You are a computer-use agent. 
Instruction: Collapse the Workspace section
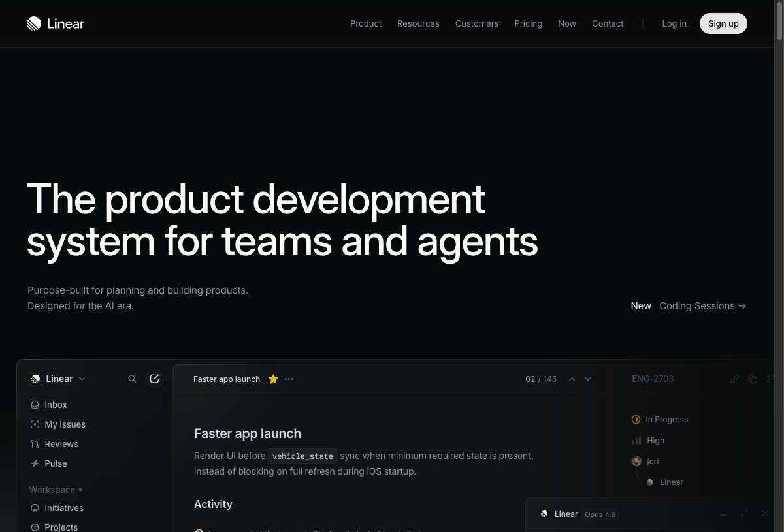[56, 490]
